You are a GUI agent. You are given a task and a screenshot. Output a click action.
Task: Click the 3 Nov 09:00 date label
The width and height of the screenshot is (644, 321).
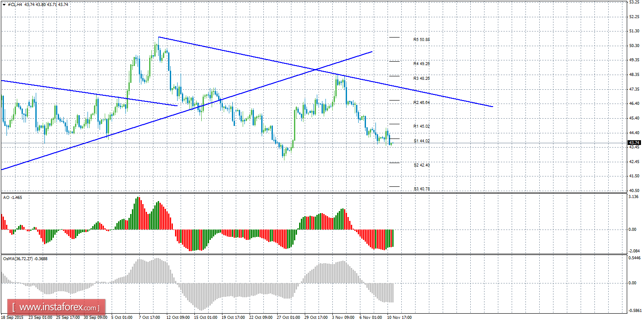tap(343, 318)
